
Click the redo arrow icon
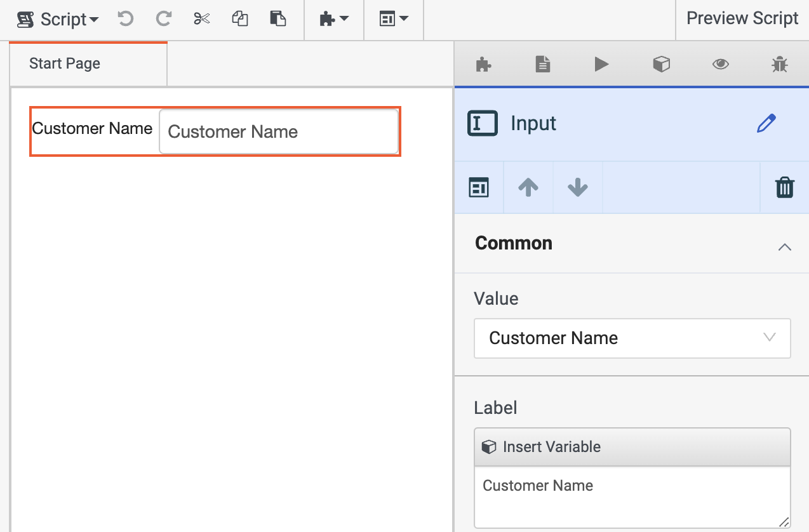[164, 19]
